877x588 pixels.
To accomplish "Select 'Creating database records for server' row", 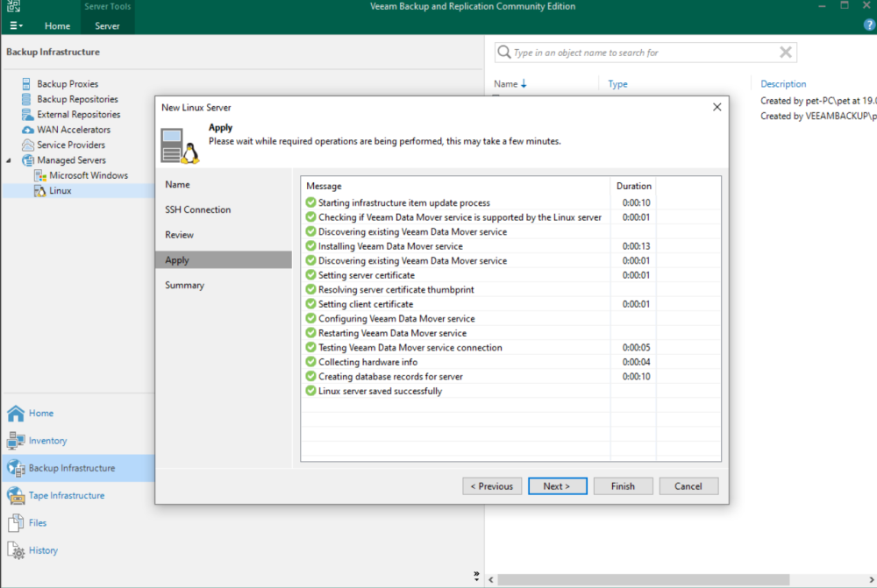I will [510, 376].
